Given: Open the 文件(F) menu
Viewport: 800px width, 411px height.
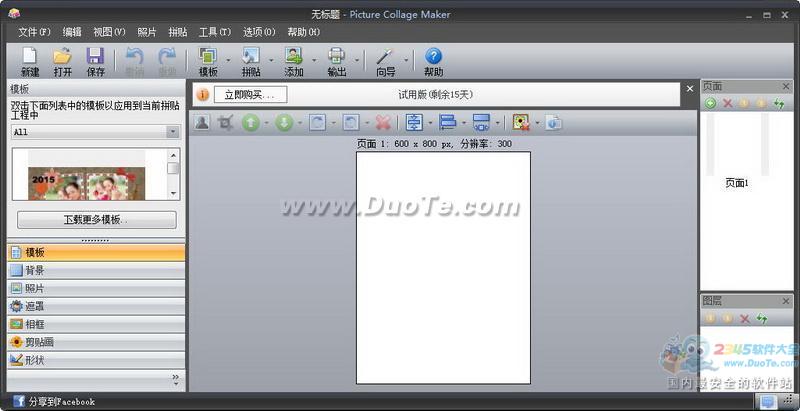Looking at the screenshot, I should (x=35, y=32).
